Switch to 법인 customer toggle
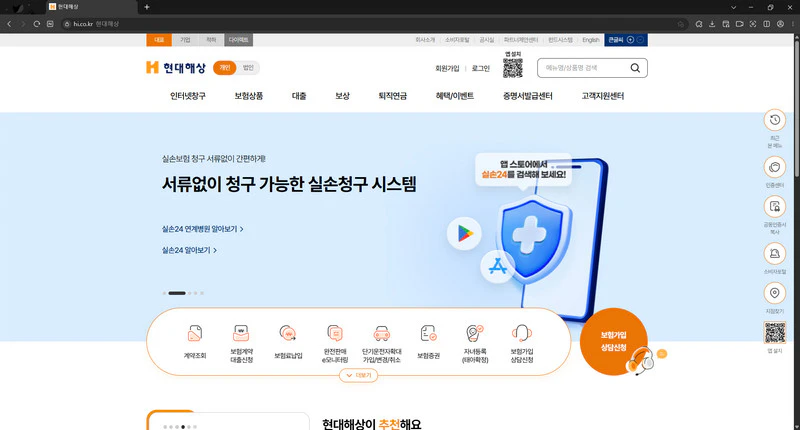800x430 pixels. [x=248, y=67]
